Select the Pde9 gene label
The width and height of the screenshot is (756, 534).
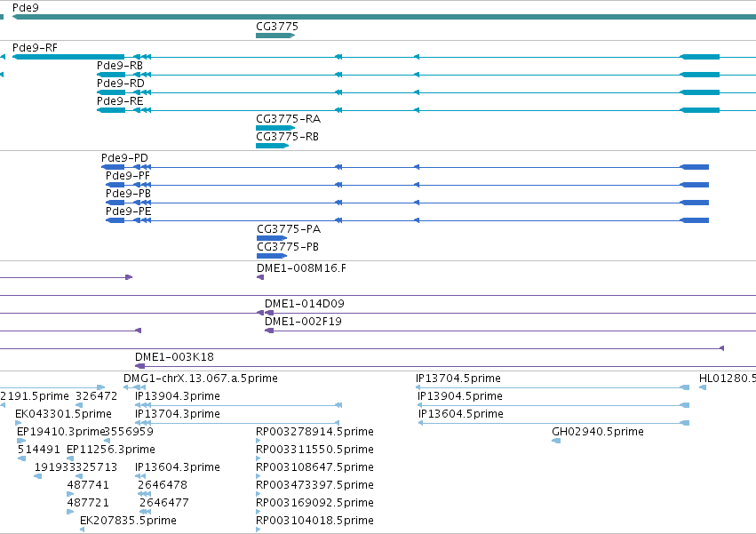tap(26, 8)
